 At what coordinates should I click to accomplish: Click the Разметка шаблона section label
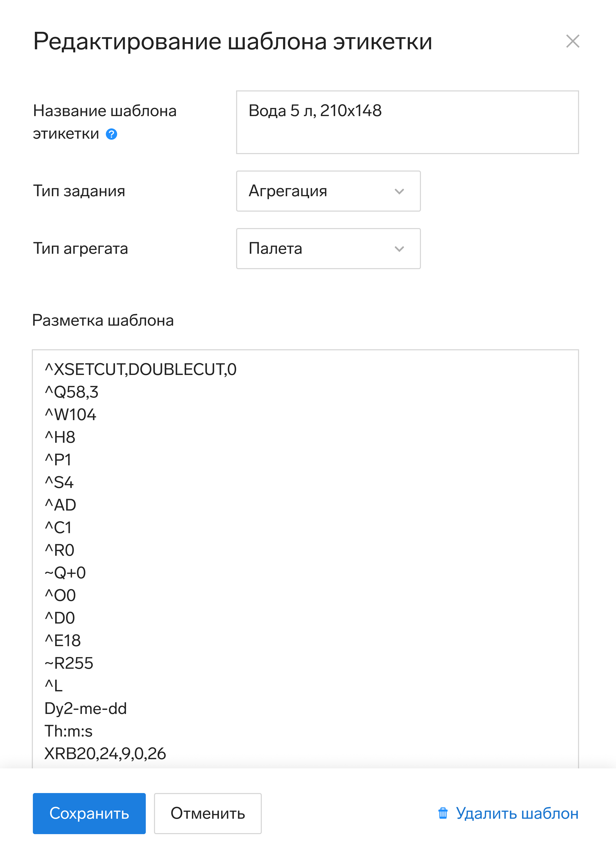(x=103, y=320)
